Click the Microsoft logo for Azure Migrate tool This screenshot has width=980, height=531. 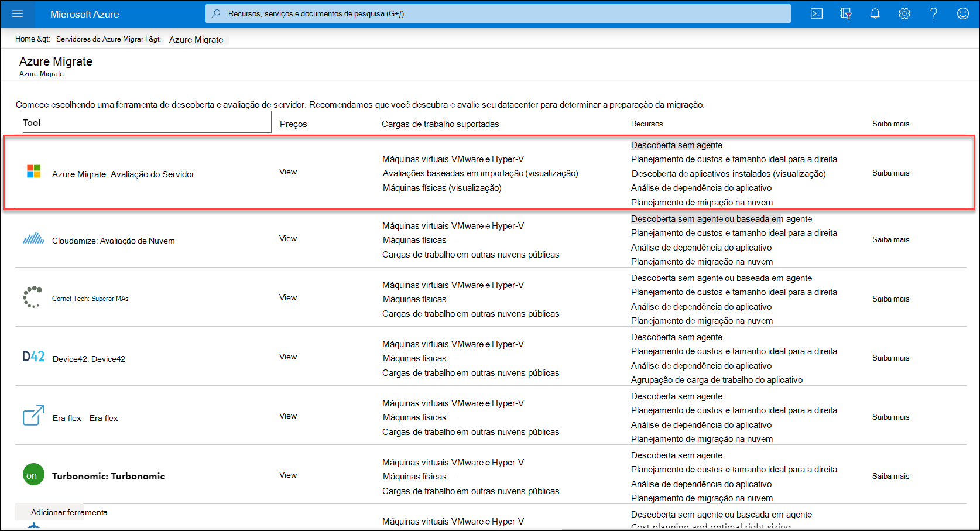point(34,171)
